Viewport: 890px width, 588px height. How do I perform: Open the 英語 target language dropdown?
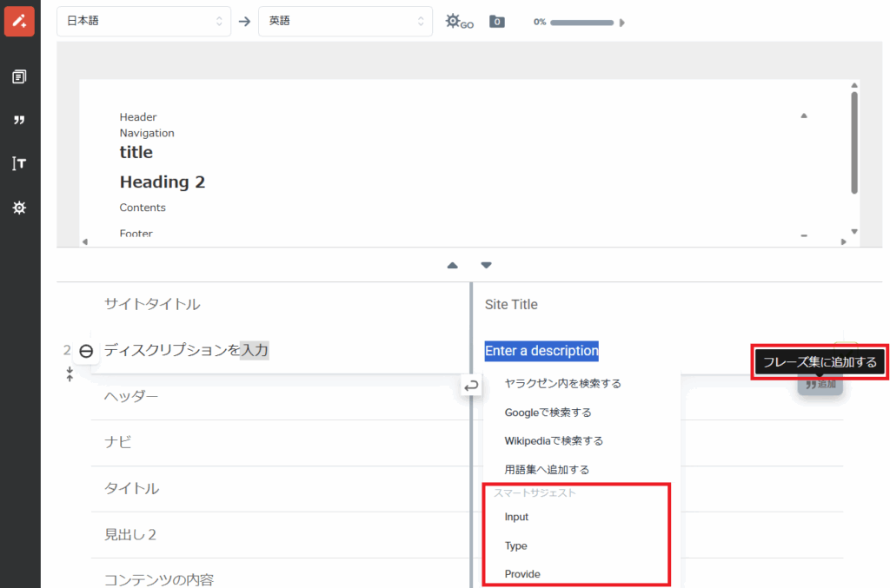(x=345, y=21)
